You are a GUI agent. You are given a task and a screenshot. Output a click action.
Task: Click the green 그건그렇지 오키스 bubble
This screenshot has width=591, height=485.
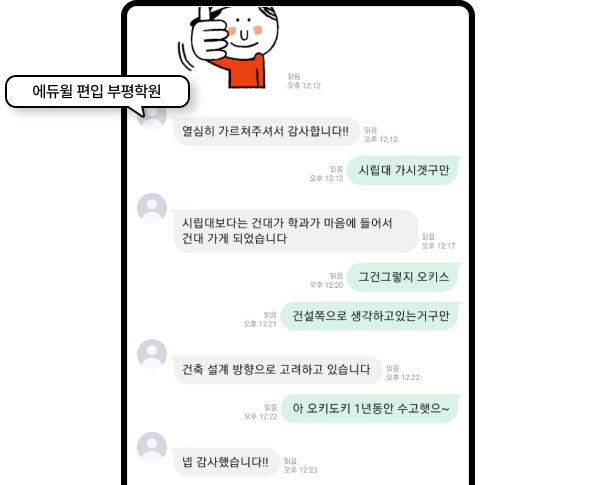pyautogui.click(x=404, y=277)
